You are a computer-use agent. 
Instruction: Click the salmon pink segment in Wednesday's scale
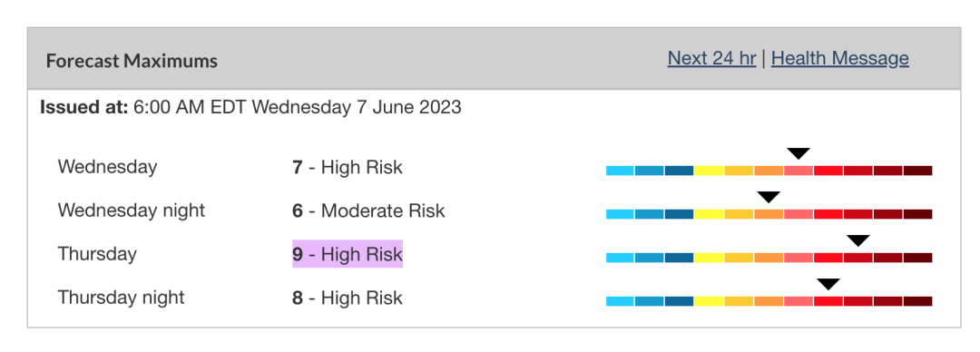point(799,171)
